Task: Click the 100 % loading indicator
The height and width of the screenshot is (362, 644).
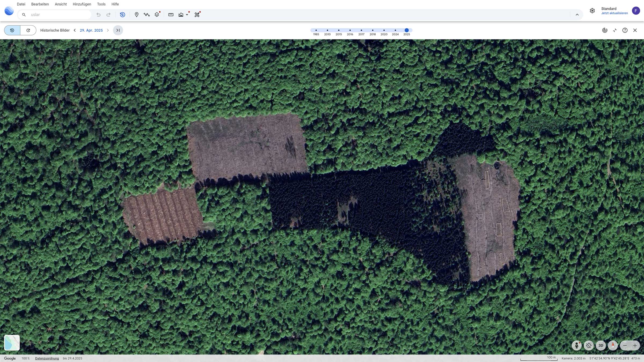Action: pos(25,358)
